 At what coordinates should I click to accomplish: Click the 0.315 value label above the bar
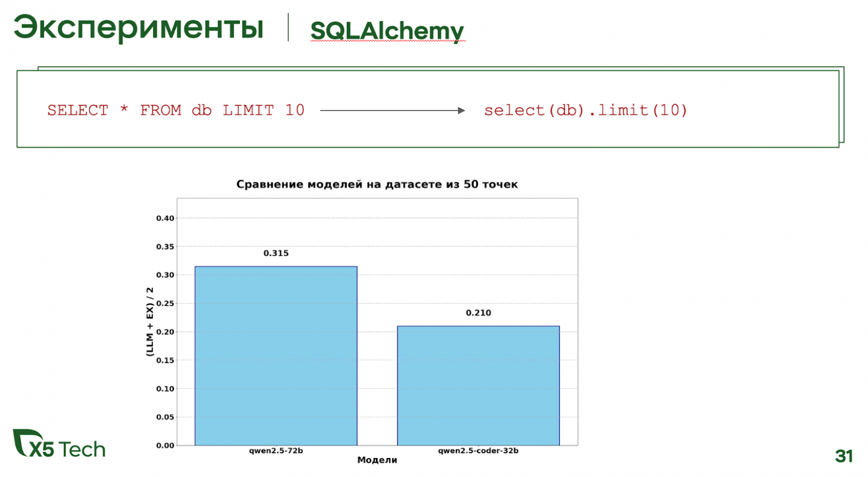[x=277, y=254]
